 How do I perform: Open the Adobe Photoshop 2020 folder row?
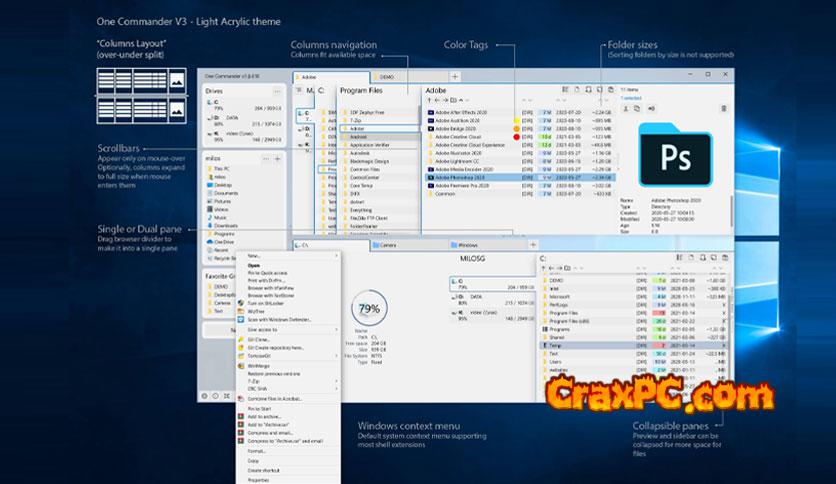(x=470, y=177)
